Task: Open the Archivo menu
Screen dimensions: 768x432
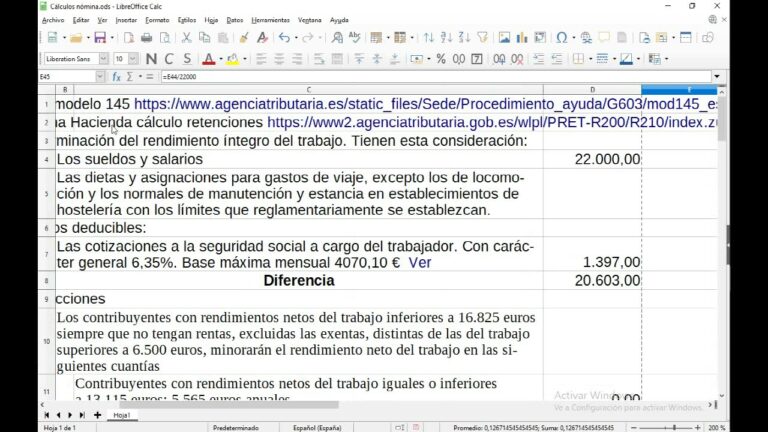Action: click(53, 20)
